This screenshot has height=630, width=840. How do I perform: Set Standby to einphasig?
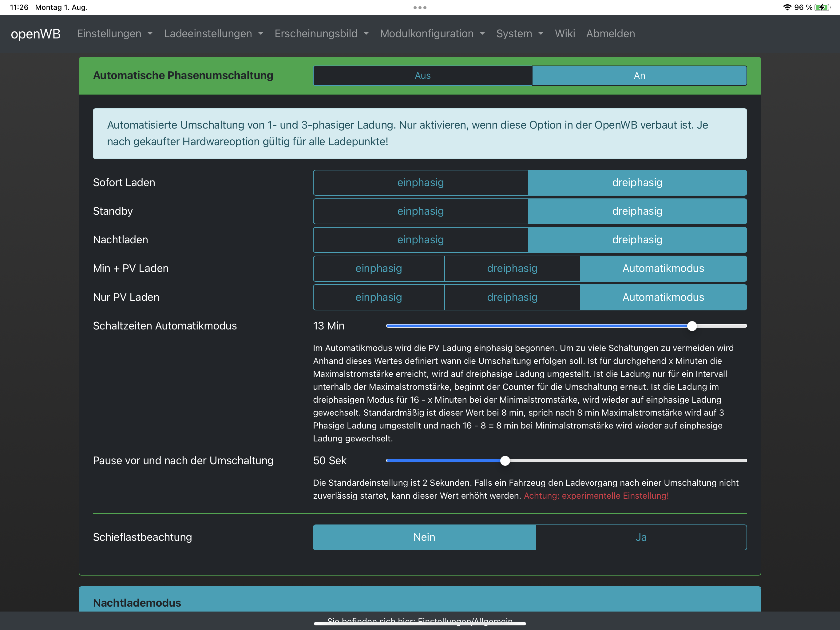(420, 211)
